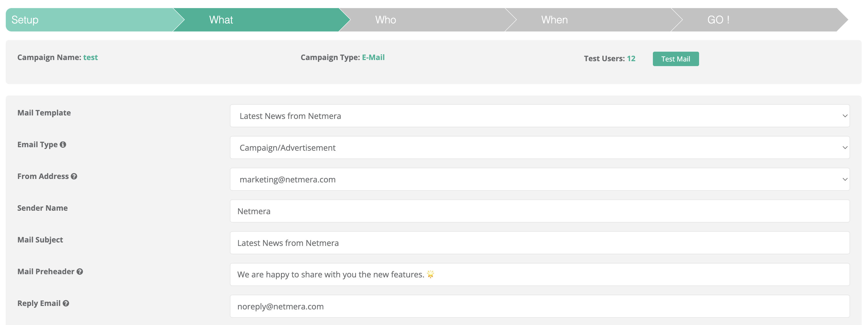The width and height of the screenshot is (868, 325).
Task: Click the E-Mail campaign type link
Action: point(373,57)
